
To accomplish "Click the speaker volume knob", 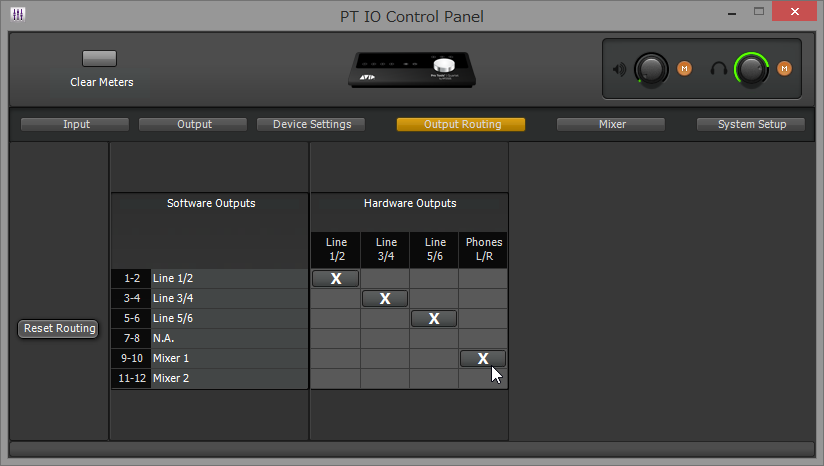I will 652,69.
